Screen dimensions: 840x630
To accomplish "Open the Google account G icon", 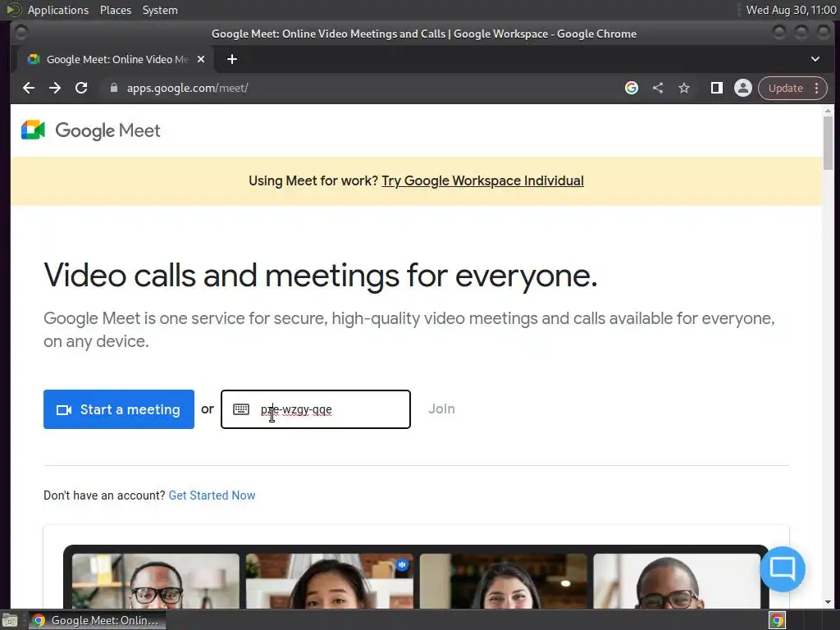I will 632,88.
